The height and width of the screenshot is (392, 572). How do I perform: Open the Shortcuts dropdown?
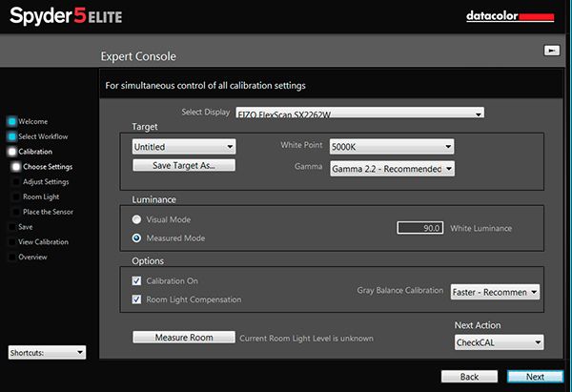click(47, 353)
